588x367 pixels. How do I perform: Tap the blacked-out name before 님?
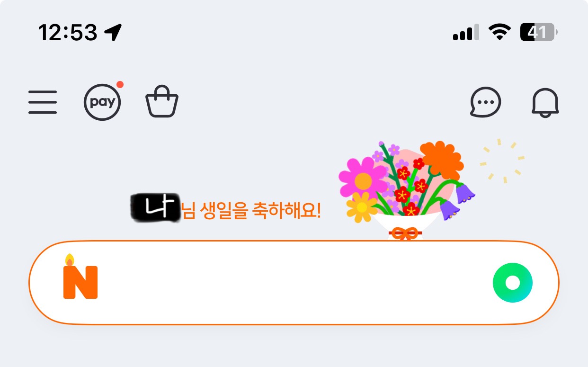(156, 207)
